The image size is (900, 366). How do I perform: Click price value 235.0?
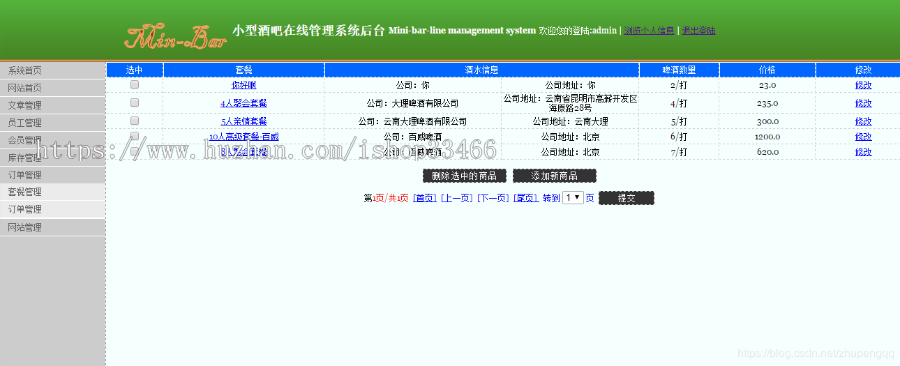(x=767, y=103)
